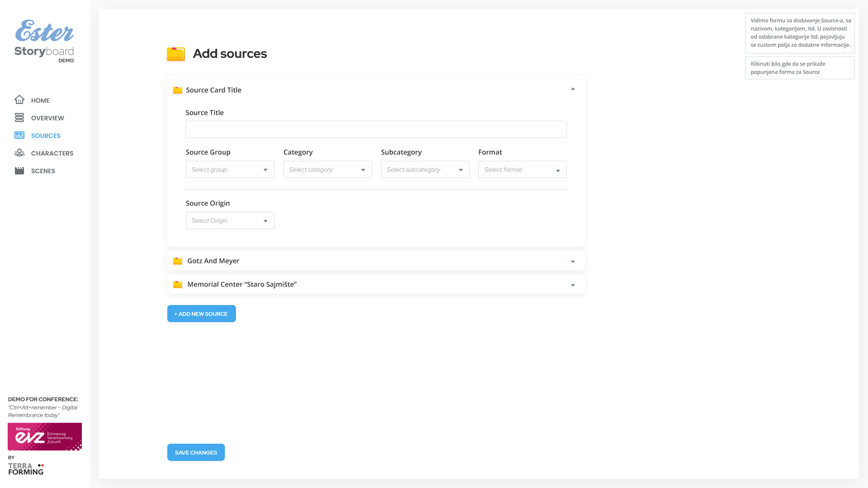
Task: Open the Select category dropdown
Action: point(327,170)
